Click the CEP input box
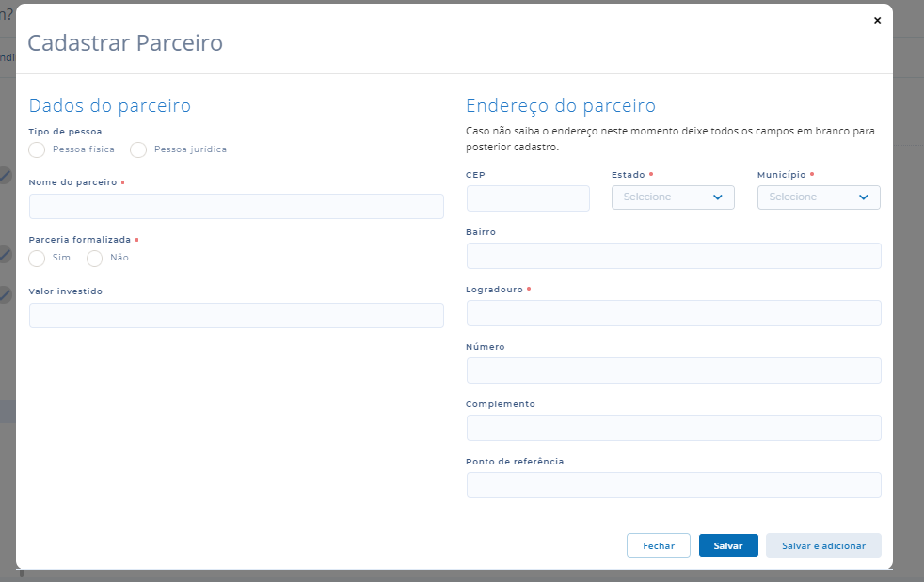Image resolution: width=924 pixels, height=582 pixels. tap(528, 198)
